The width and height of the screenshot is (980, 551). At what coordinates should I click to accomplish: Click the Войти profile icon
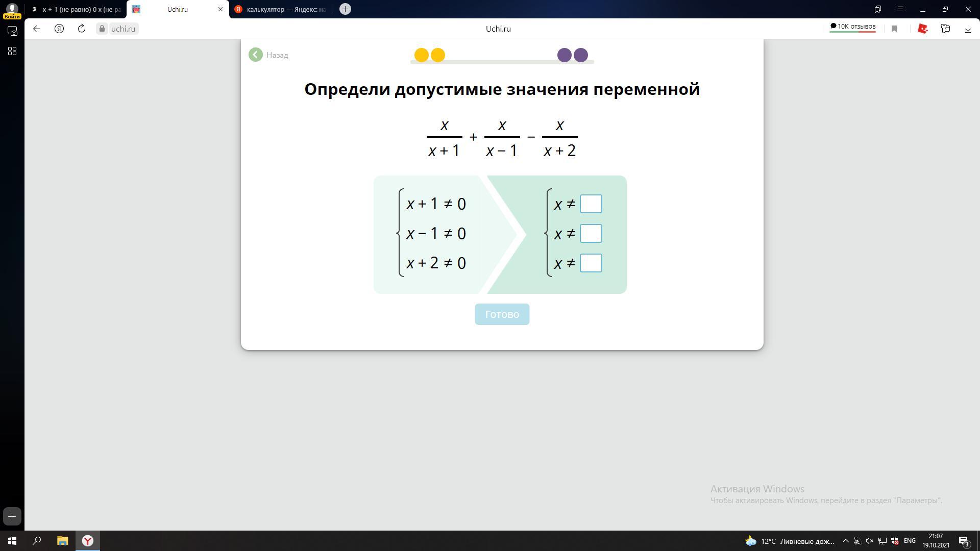pyautogui.click(x=12, y=10)
